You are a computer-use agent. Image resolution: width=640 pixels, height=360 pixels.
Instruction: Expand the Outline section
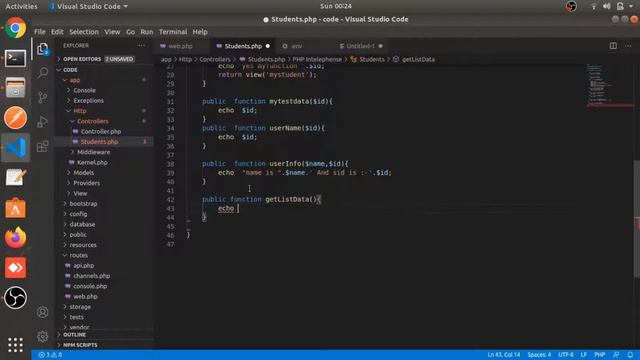pyautogui.click(x=104, y=335)
